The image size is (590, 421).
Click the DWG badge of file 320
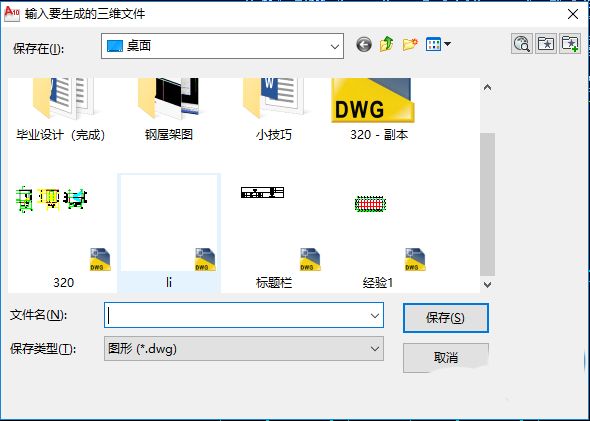100,260
